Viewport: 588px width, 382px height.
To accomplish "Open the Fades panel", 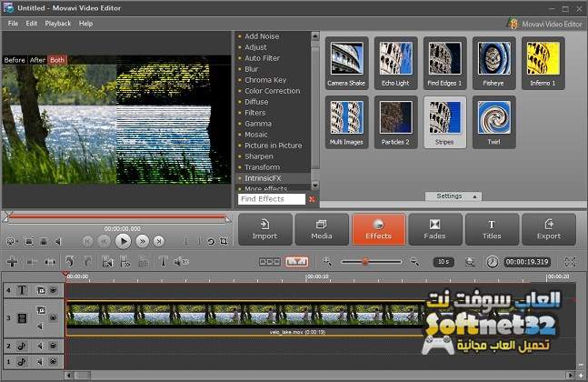I will click(435, 229).
